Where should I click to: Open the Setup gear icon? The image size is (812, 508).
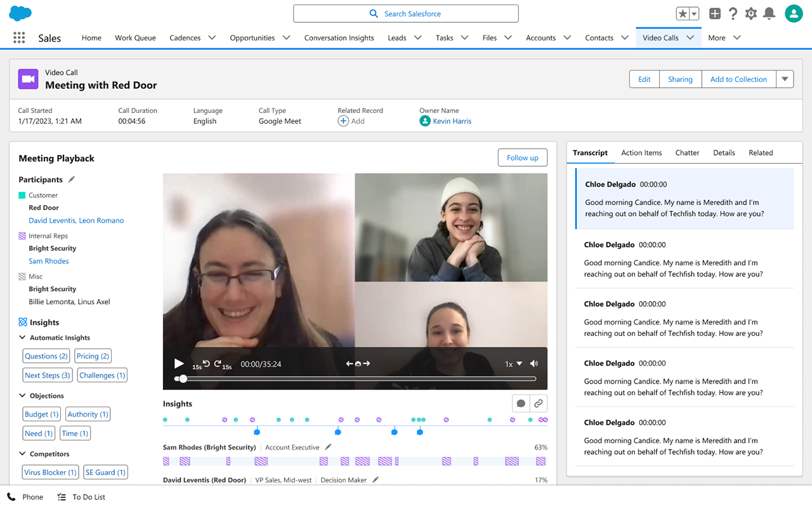751,14
